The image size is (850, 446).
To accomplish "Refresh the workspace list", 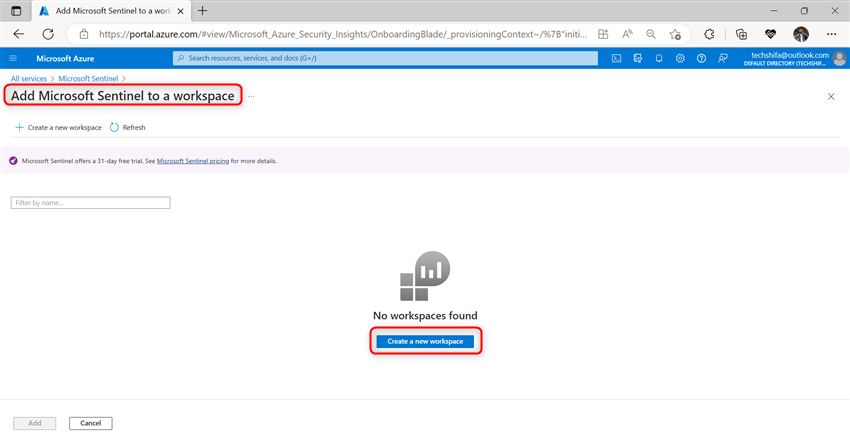I will click(x=127, y=127).
